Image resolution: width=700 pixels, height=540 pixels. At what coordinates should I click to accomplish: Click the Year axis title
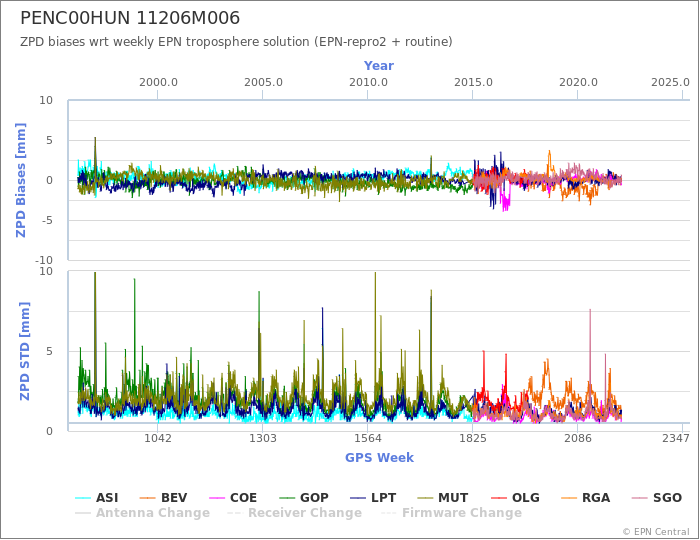pyautogui.click(x=379, y=66)
